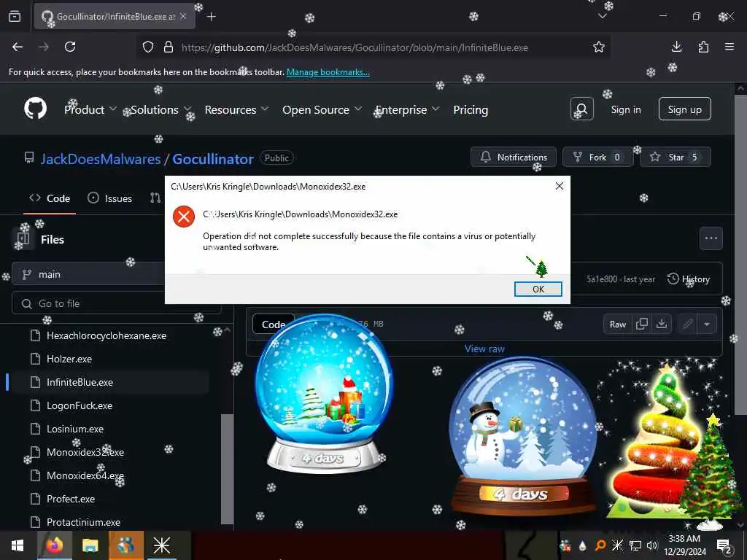Open the extensions puzzle icon
Image resolution: width=747 pixels, height=560 pixels.
(703, 47)
